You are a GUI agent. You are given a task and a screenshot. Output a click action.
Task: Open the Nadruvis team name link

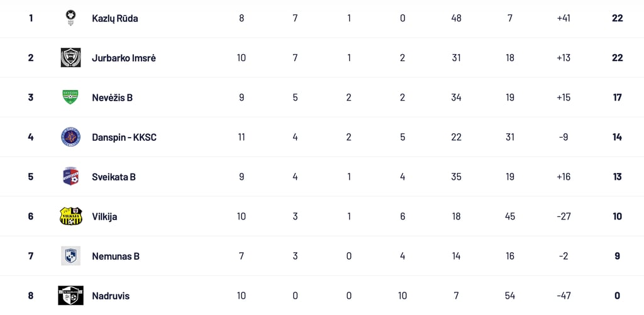tap(111, 296)
